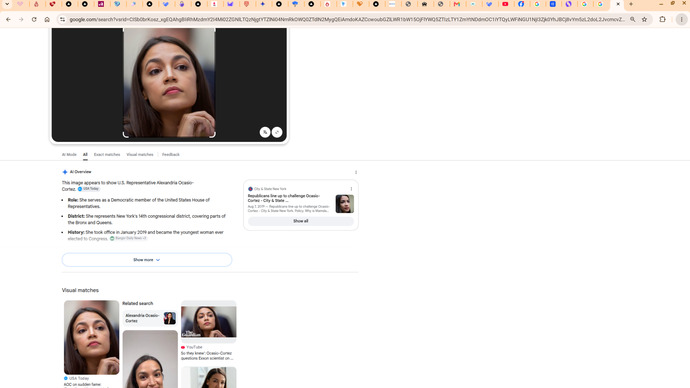Switch to AI Mode tab

click(69, 154)
